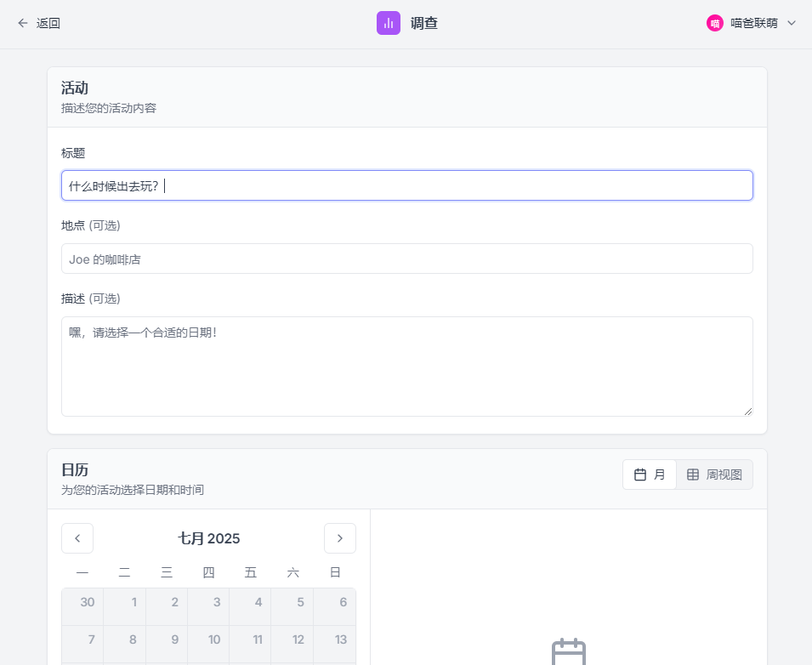Click the 为您的活动选择日期和时间 subtitle text
This screenshot has width=812, height=665.
pyautogui.click(x=133, y=490)
